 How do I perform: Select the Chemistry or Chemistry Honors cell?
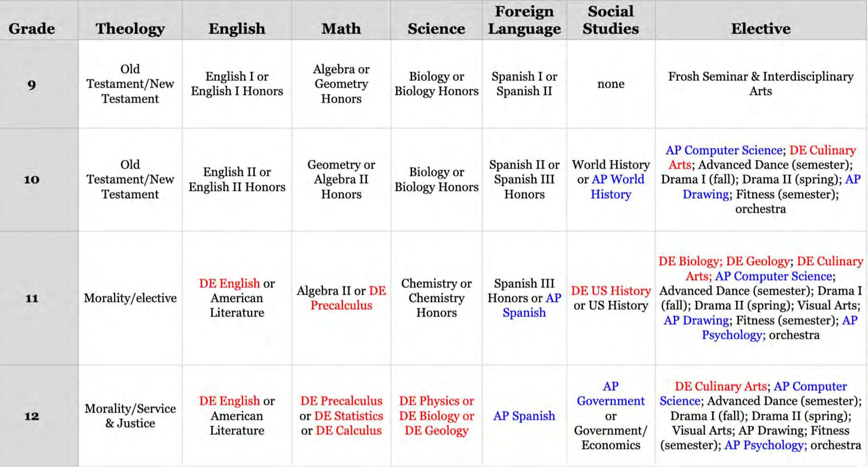pyautogui.click(x=436, y=298)
